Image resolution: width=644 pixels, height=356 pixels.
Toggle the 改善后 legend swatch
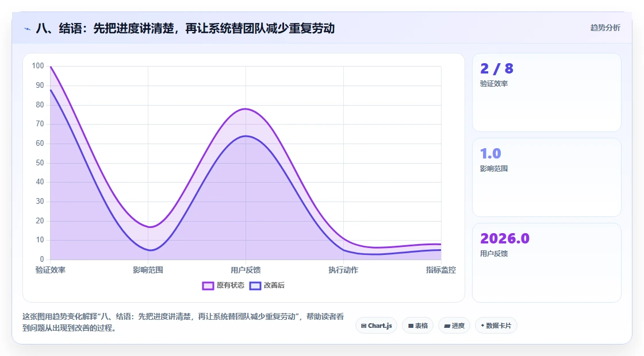coord(255,285)
